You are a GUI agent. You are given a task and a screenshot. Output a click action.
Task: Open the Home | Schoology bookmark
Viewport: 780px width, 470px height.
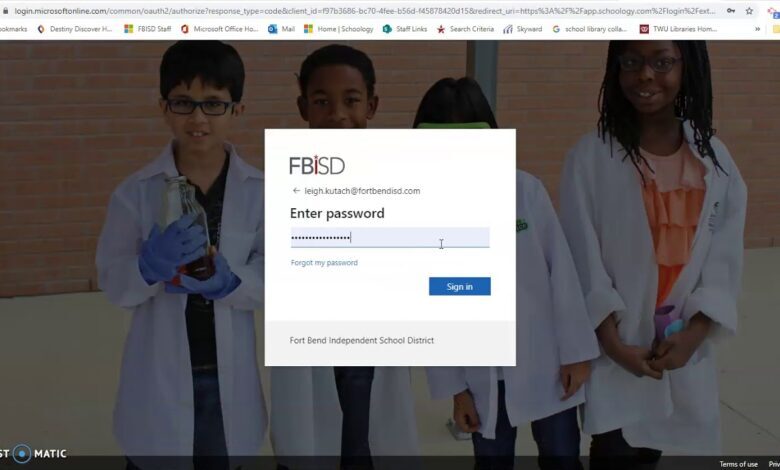click(x=339, y=29)
